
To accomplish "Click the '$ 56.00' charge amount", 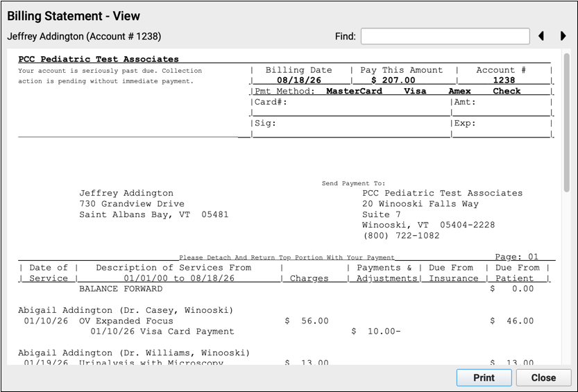I will tap(307, 321).
